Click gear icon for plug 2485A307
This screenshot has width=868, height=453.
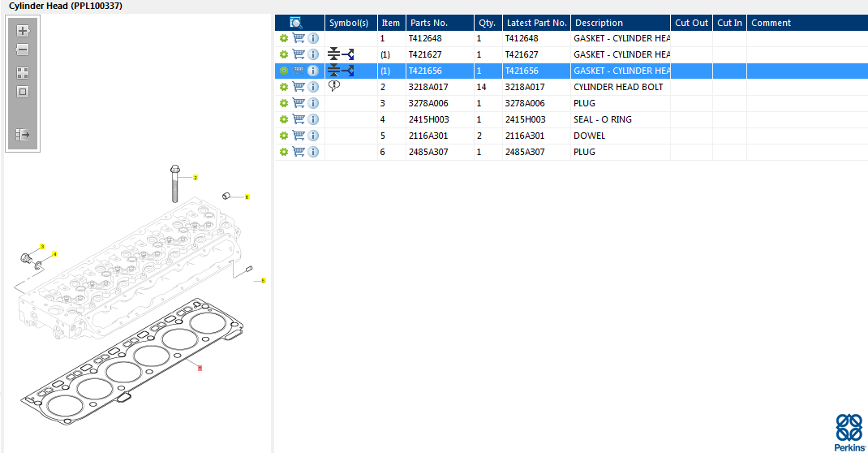(x=283, y=152)
